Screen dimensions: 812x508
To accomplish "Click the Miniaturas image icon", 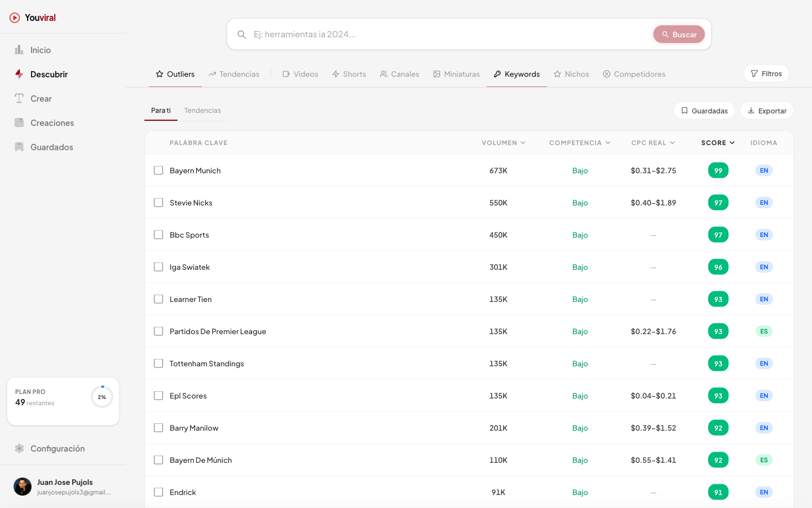I will click(x=436, y=74).
